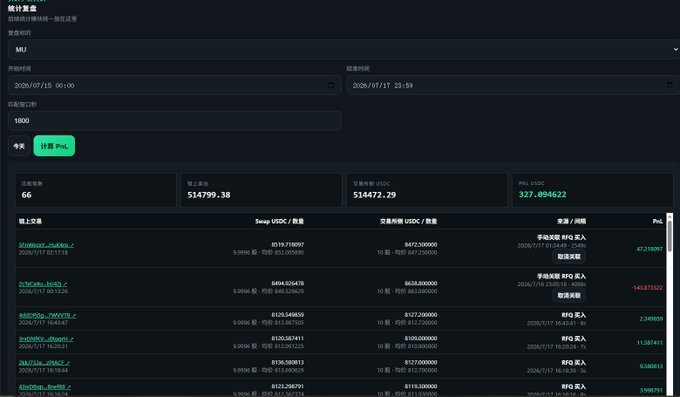The image size is (680, 397).
Task: Click the PnL USDC value 327.094622
Action: pyautogui.click(x=542, y=194)
